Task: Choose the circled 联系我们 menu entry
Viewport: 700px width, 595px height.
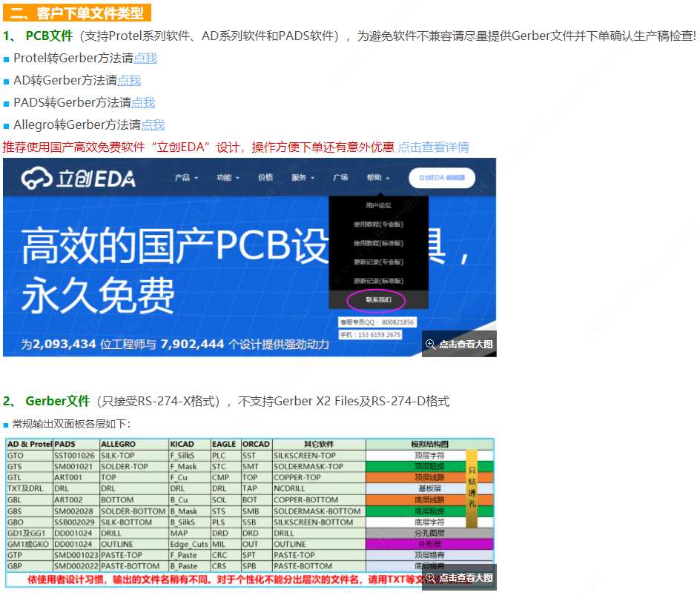Action: [x=378, y=300]
